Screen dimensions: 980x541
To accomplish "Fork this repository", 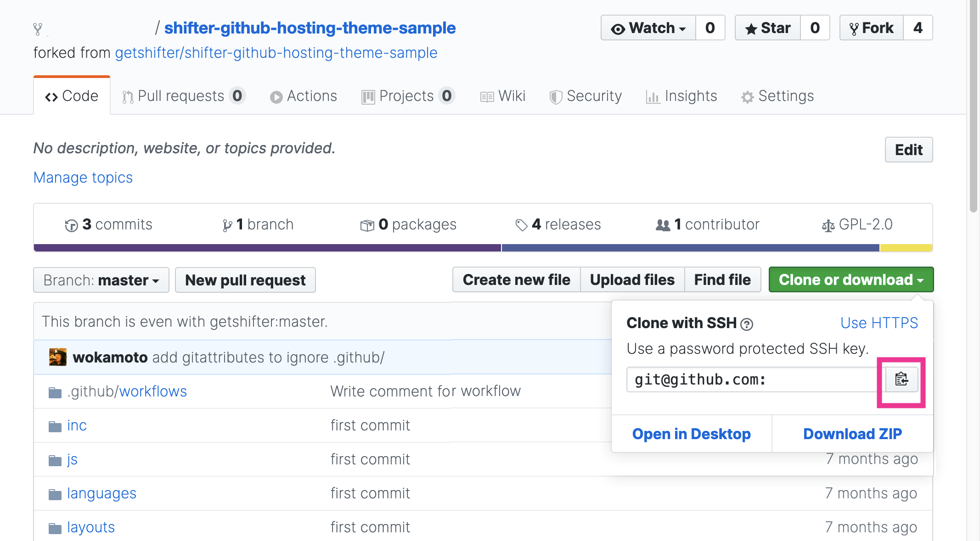I will click(x=872, y=28).
